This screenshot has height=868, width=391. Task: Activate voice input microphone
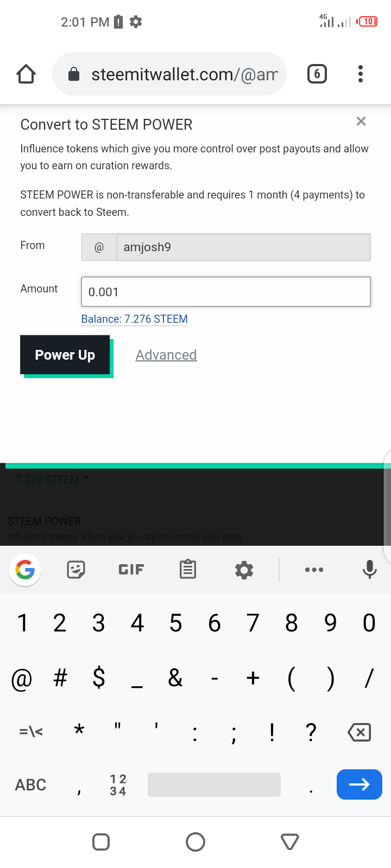[370, 570]
